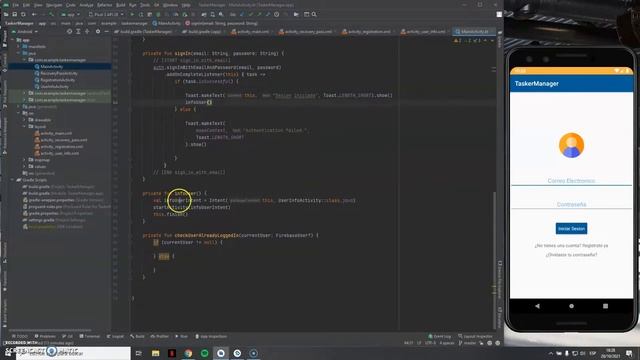The height and width of the screenshot is (360, 640).
Task: Collapse the java folder in tree
Action: coord(18,53)
